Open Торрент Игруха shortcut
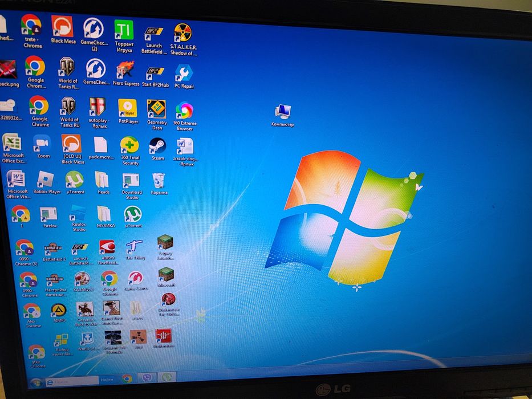This screenshot has height=399, width=532. pos(124,35)
